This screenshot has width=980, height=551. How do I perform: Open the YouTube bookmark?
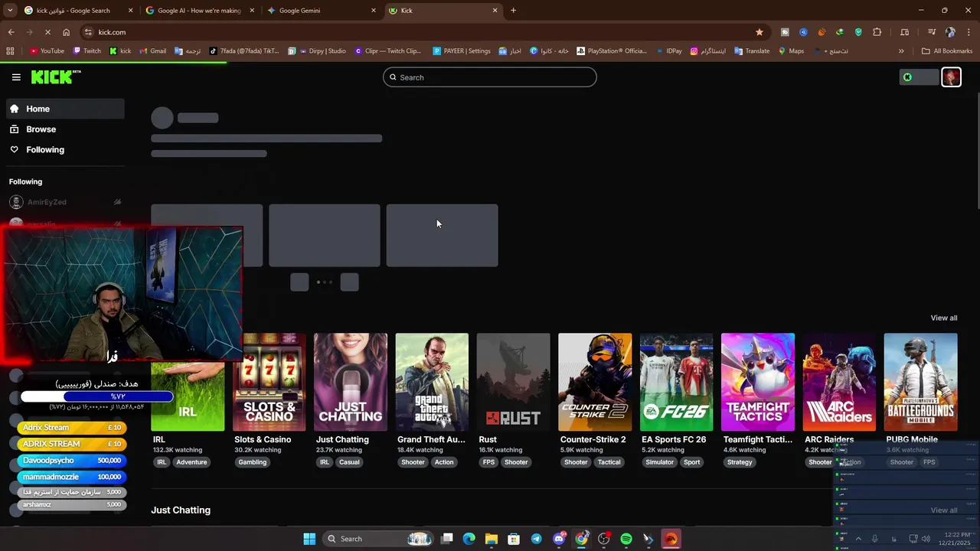point(47,51)
